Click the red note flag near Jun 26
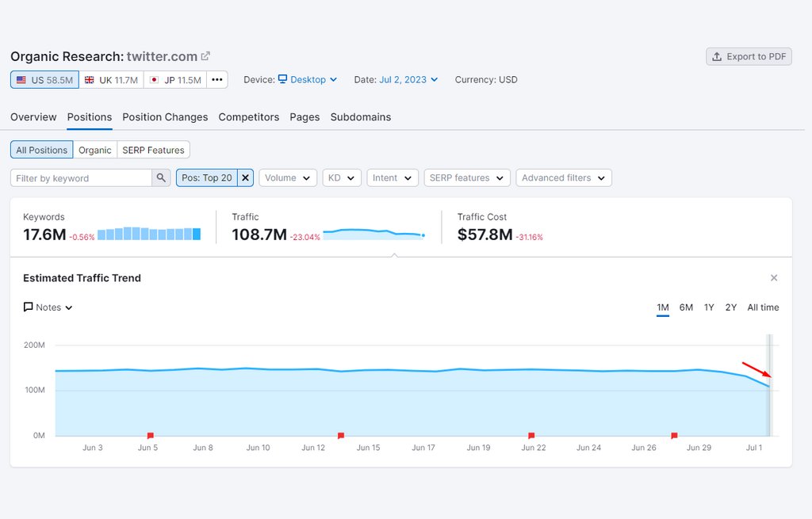 674,436
